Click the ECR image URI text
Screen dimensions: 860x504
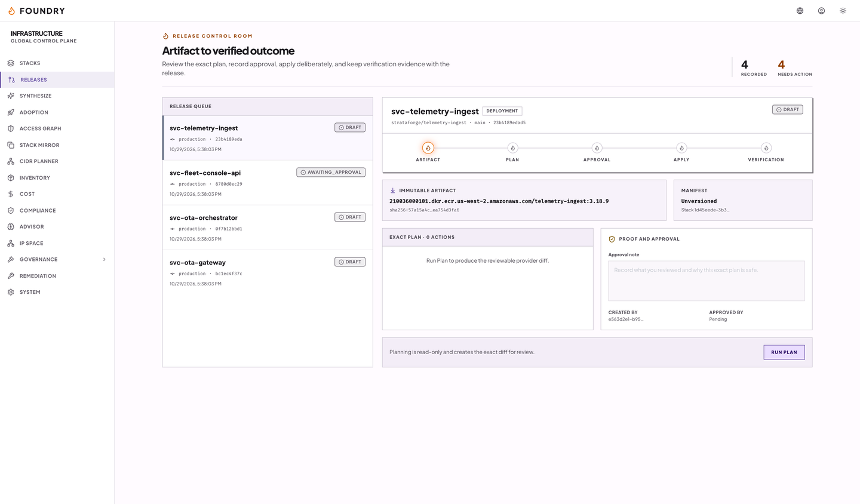click(499, 201)
